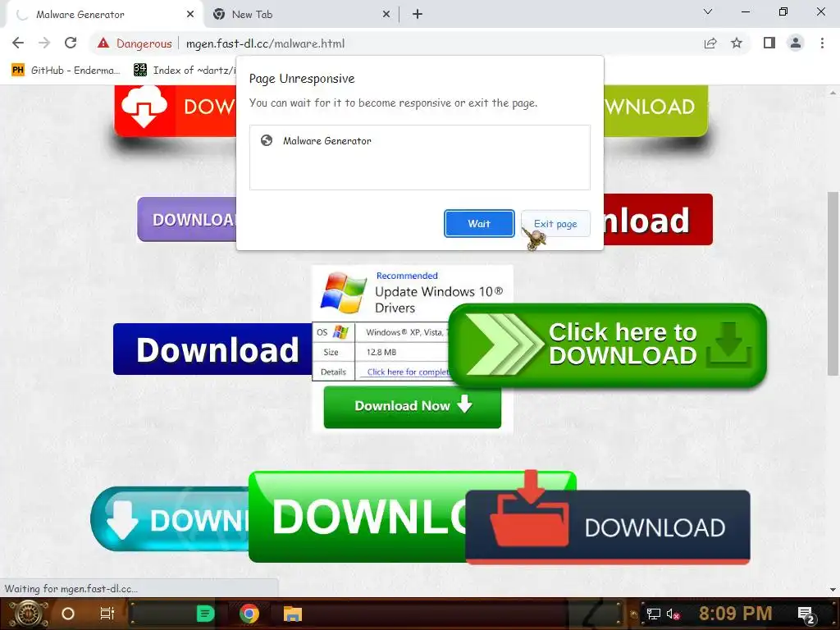Click the muted volume tray icon

(673, 614)
